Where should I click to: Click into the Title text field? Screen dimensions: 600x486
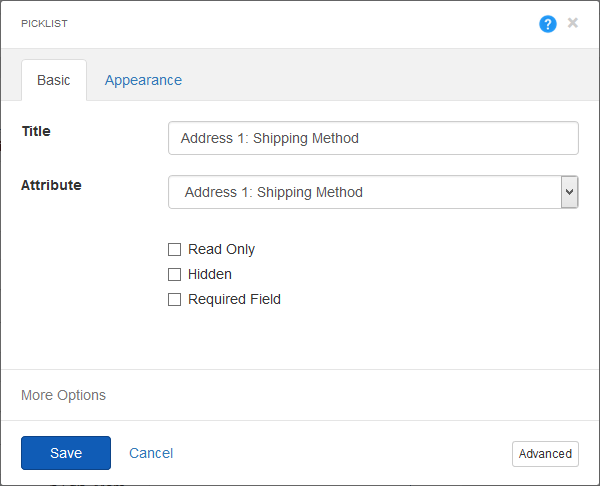coord(373,138)
